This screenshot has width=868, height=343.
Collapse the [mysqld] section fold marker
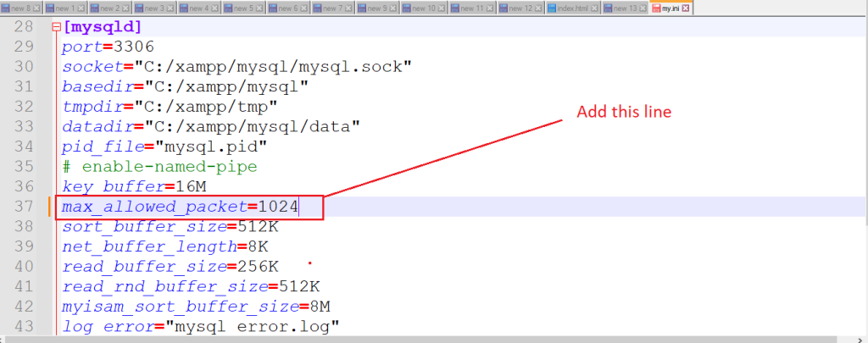click(56, 27)
